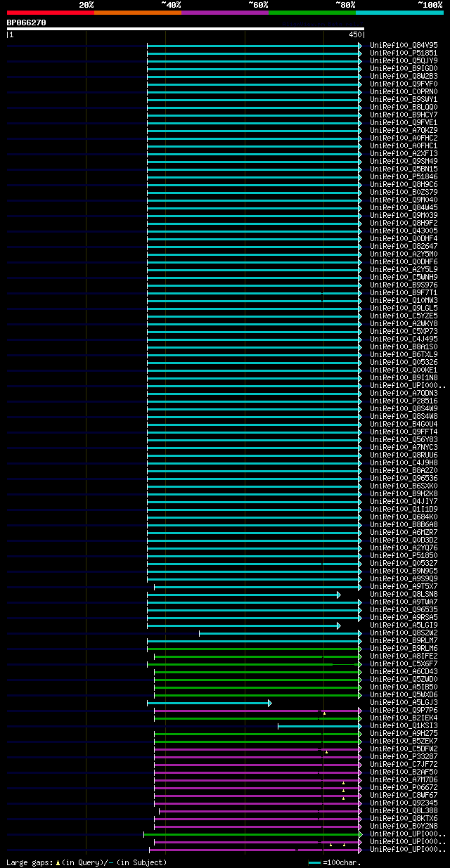Click the UniRef100_P06672 label

click(x=404, y=787)
